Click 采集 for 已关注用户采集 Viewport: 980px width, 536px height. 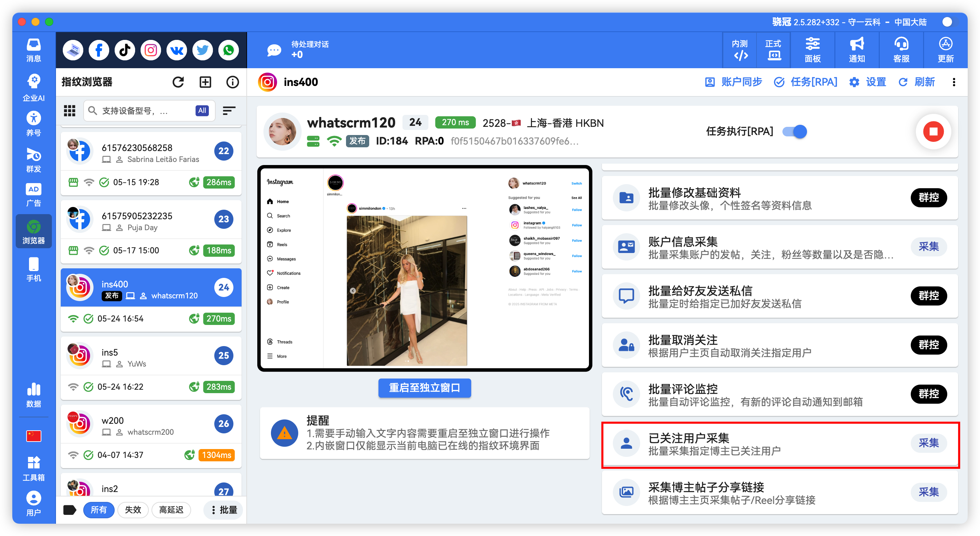tap(928, 443)
